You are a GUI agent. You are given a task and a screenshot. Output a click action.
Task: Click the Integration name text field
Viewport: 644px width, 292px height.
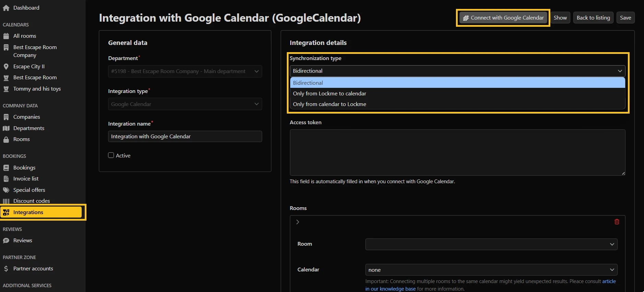pos(185,137)
